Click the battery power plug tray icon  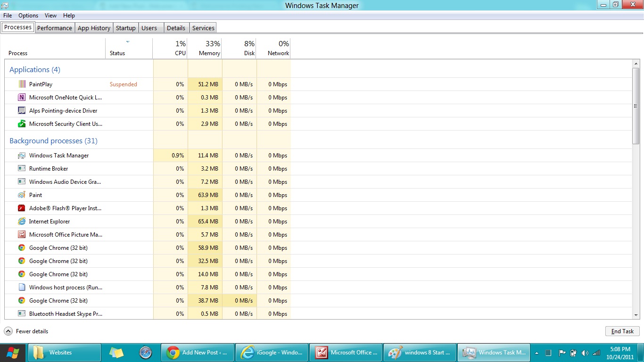pos(573,353)
